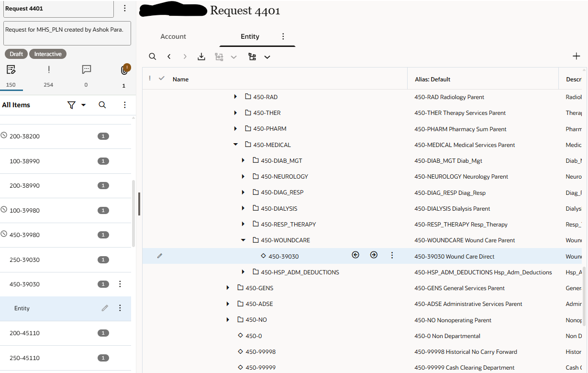Select the 450-RESP_THERAPY folder node
Viewport: 588px width, 373px height.
288,224
